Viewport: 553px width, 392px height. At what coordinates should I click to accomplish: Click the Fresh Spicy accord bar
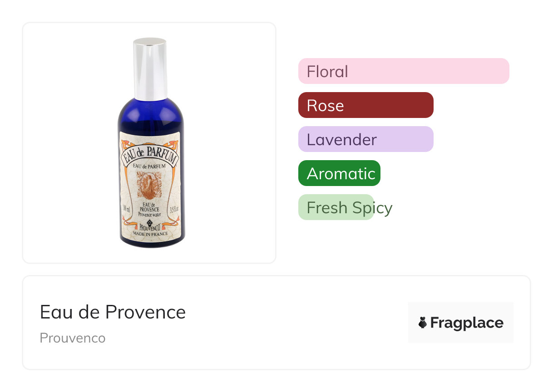tap(336, 207)
